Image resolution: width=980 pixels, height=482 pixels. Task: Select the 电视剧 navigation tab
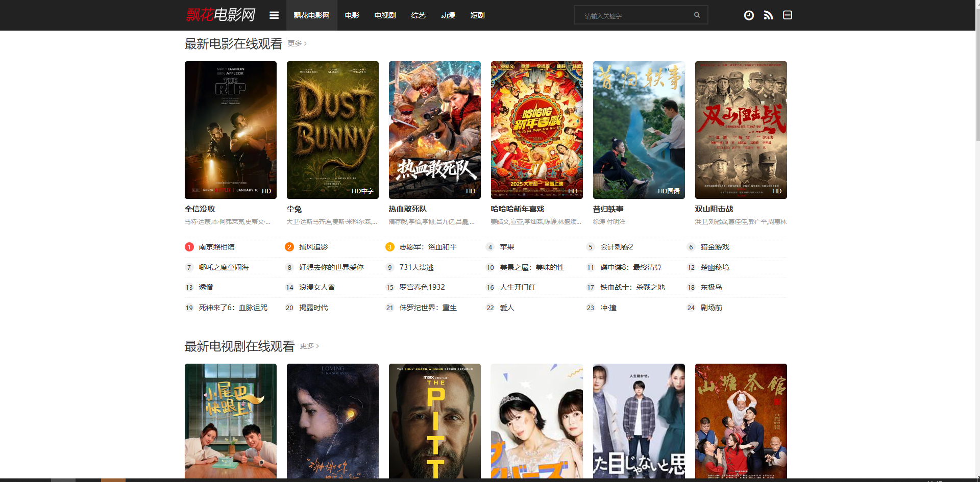point(385,15)
